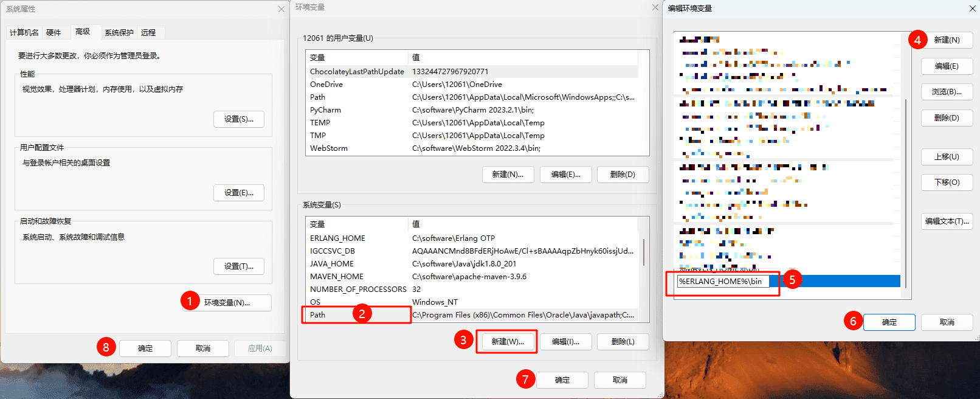Click 新建(W)... under system variables
980x399 pixels.
[507, 342]
